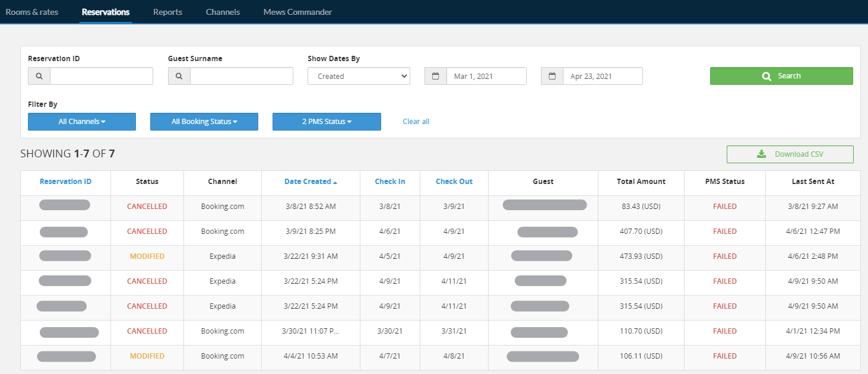The width and height of the screenshot is (868, 374).
Task: Click last sent 3/8/21 9:27 AM
Action: point(813,207)
